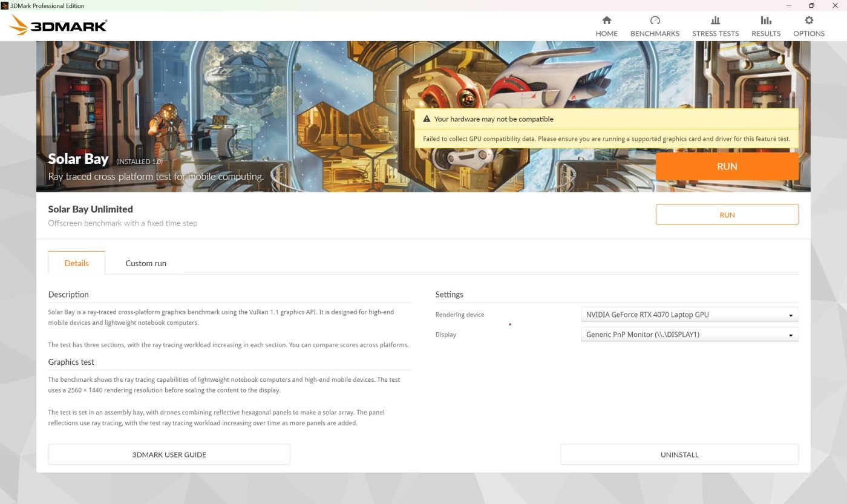This screenshot has height=504, width=847.
Task: Click the Graphics test heading
Action: 71,362
